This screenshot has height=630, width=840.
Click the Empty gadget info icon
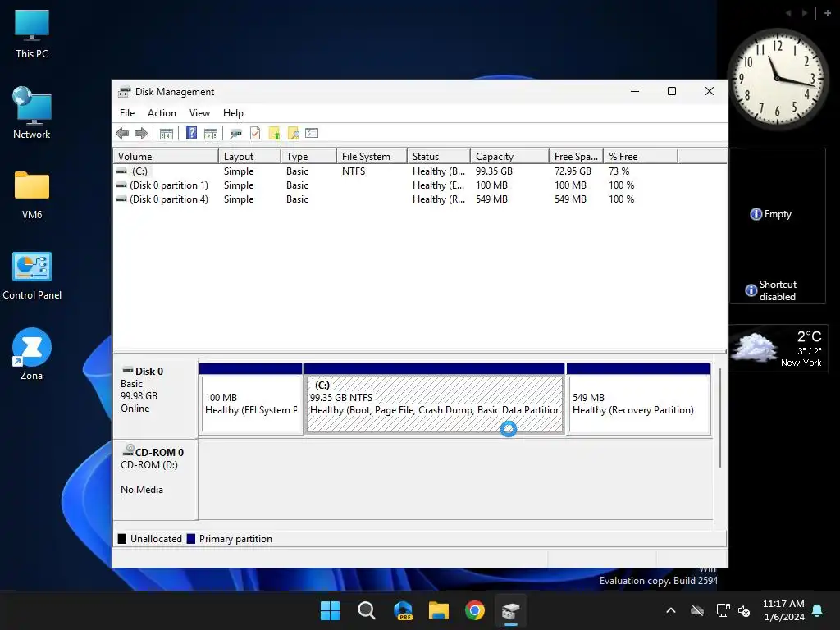coord(756,214)
